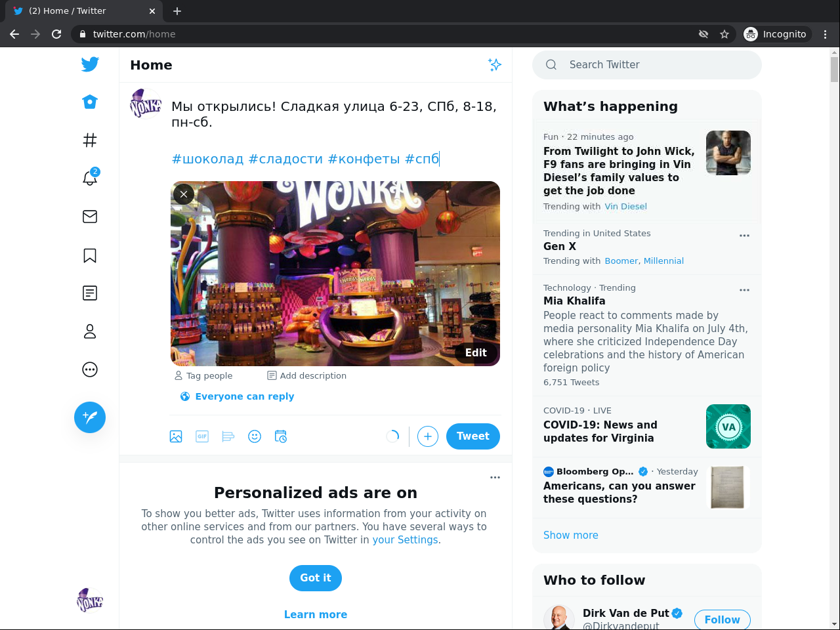Screen dimensions: 840x630
Task: Open more options for Gen X trend
Action: (x=744, y=235)
